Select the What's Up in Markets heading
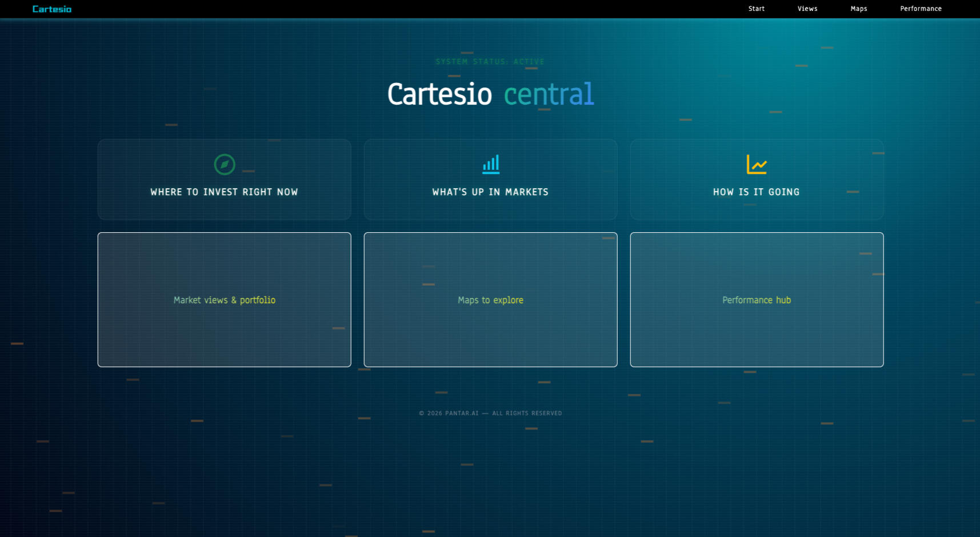Image resolution: width=980 pixels, height=537 pixels. [490, 192]
